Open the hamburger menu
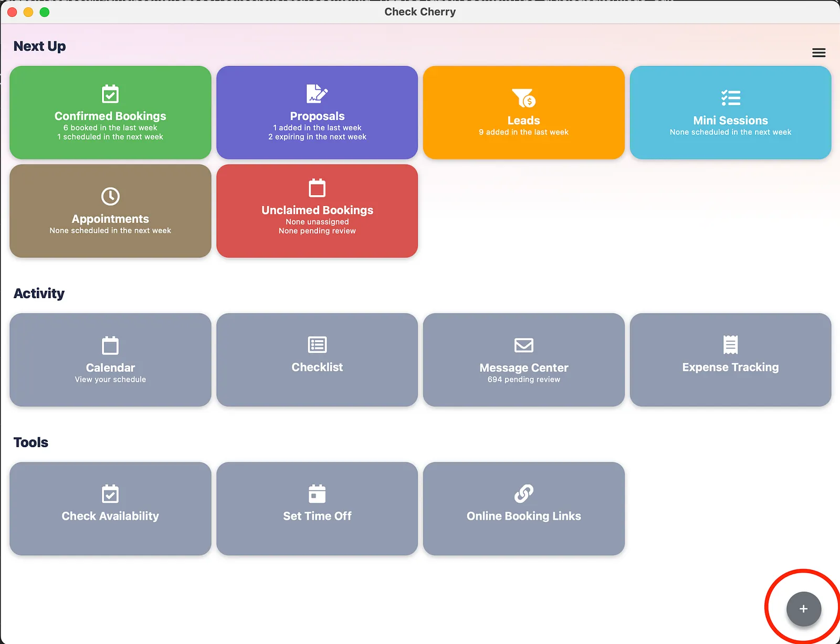This screenshot has height=644, width=840. pyautogui.click(x=818, y=52)
